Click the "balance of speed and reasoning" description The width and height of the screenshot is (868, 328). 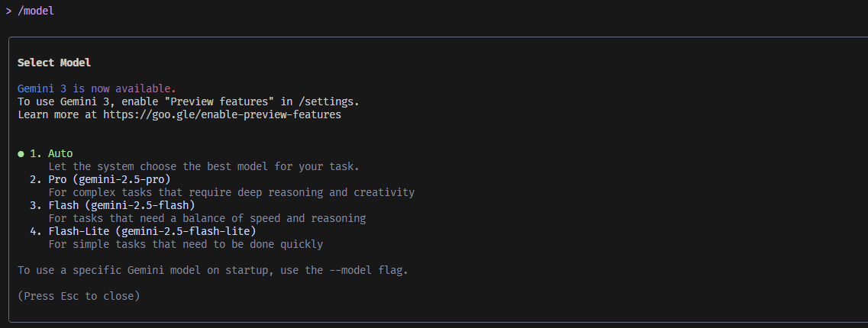tap(206, 218)
